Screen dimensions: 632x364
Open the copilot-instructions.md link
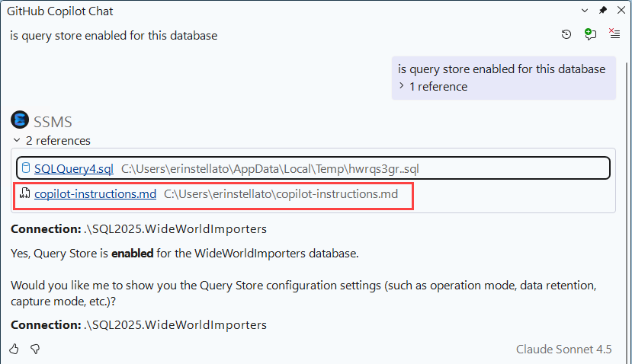coord(95,194)
